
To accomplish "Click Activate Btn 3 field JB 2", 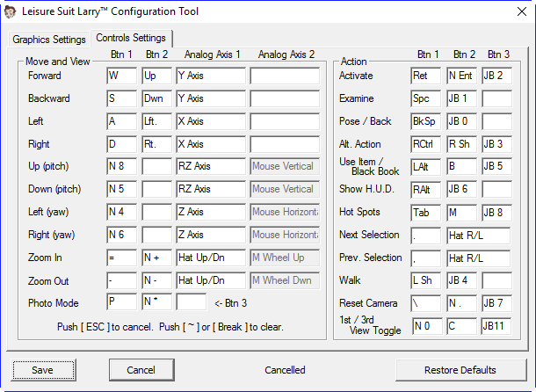I will [497, 76].
